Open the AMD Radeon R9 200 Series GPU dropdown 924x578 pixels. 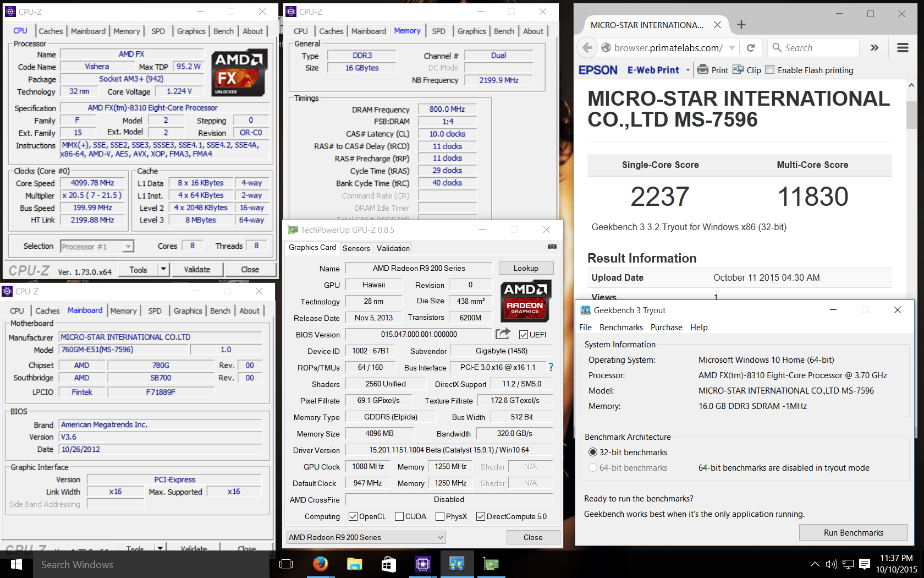[x=366, y=537]
